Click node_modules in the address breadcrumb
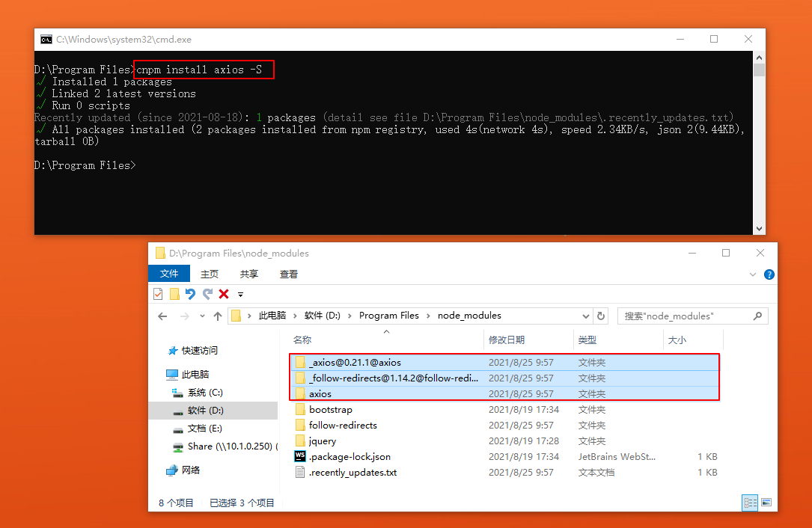 (469, 316)
